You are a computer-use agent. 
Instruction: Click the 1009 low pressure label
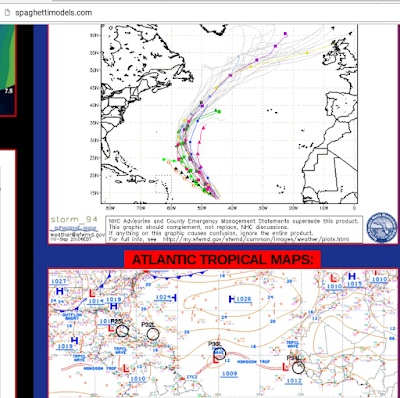229,374
